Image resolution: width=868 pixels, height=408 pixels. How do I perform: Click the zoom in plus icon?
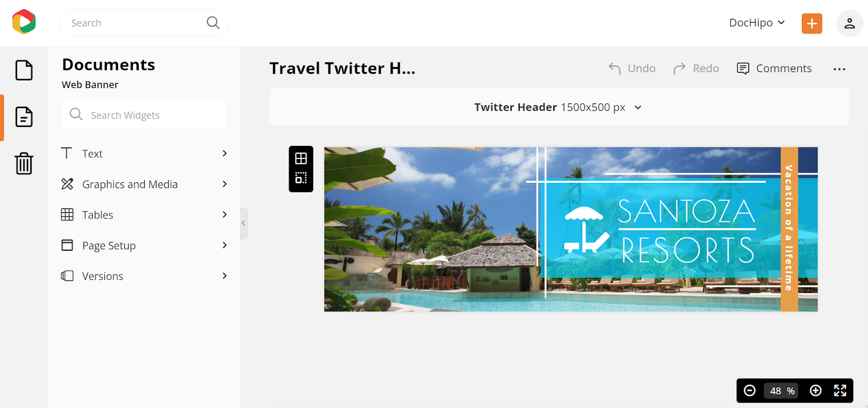pyautogui.click(x=815, y=391)
